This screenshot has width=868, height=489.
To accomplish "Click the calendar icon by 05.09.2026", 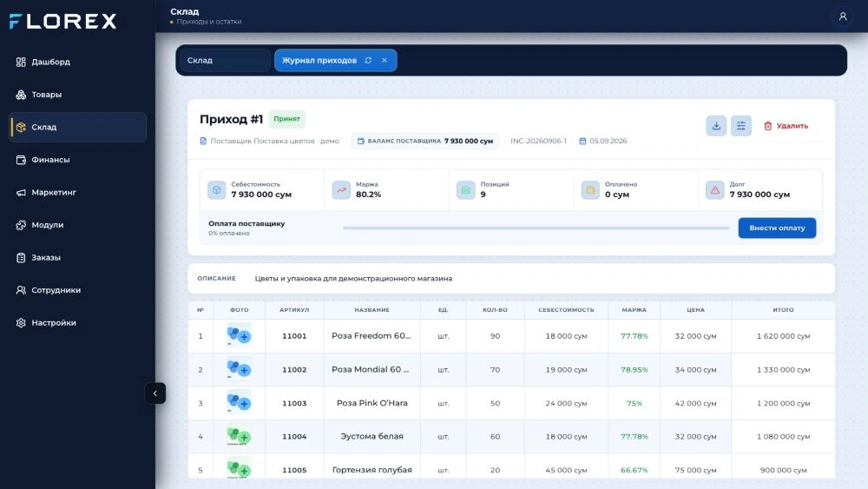I will point(582,142).
